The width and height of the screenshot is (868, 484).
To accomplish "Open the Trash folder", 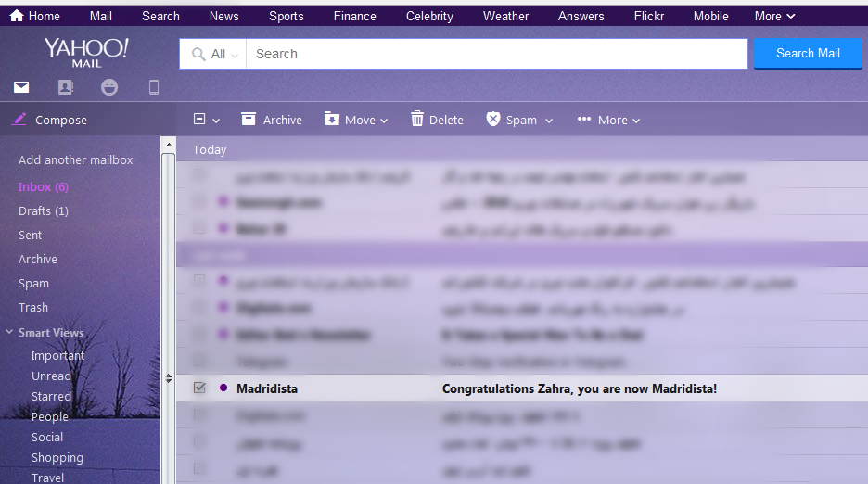I will [x=33, y=307].
